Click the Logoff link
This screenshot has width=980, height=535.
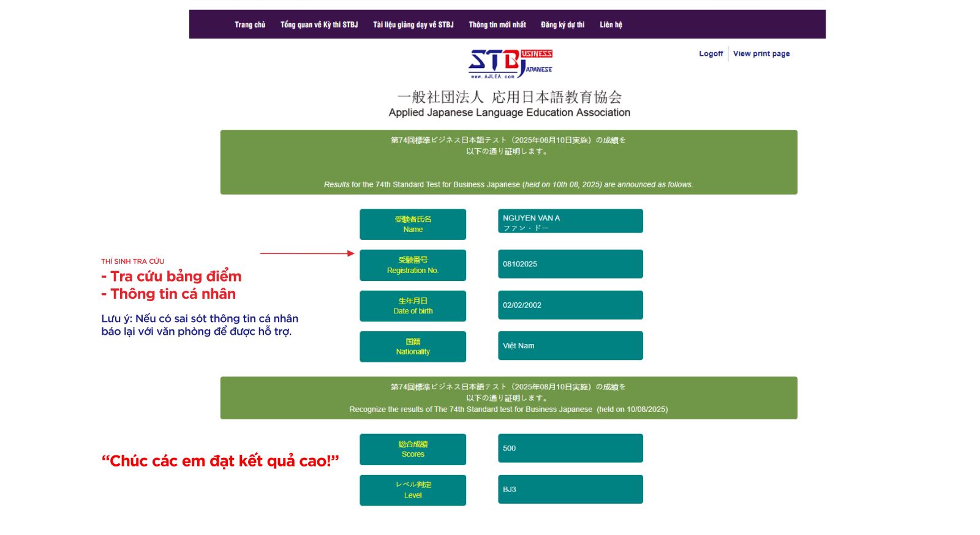[x=710, y=54]
